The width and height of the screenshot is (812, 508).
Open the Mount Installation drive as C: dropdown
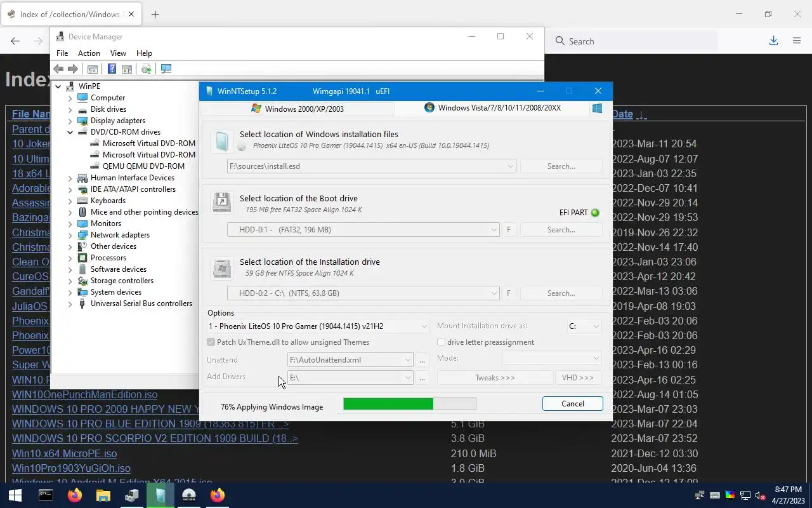coord(584,326)
